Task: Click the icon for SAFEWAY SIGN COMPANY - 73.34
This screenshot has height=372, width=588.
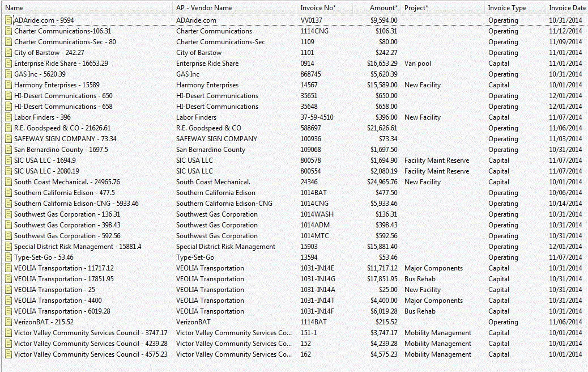Action: [x=8, y=139]
